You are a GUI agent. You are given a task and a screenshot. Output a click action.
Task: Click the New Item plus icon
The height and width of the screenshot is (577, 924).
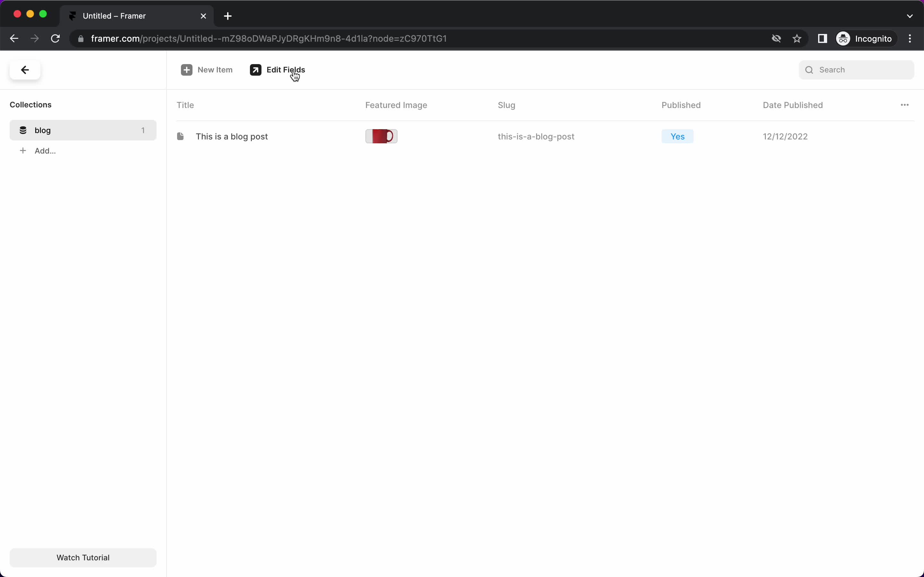(x=186, y=70)
